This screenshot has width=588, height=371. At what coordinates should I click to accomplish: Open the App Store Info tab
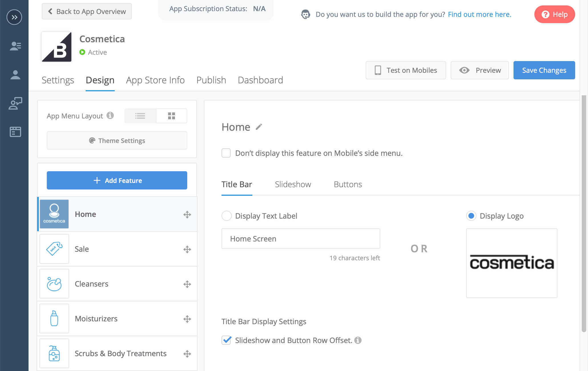click(155, 80)
